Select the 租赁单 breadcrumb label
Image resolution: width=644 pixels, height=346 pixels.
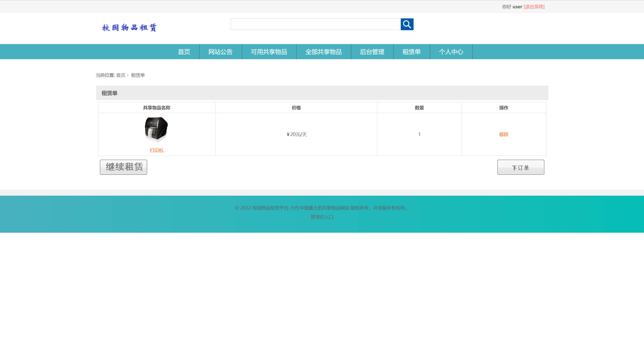138,75
